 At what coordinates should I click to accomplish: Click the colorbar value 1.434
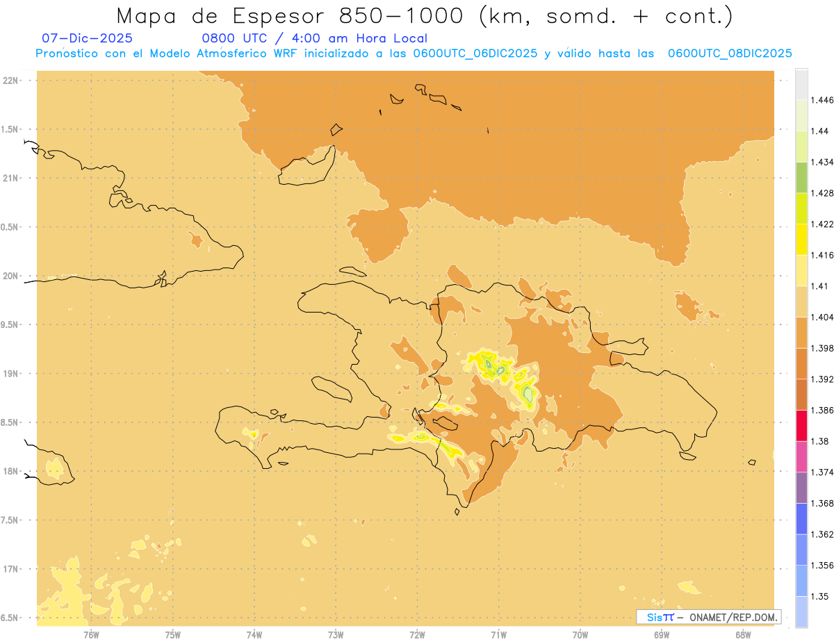tap(822, 162)
